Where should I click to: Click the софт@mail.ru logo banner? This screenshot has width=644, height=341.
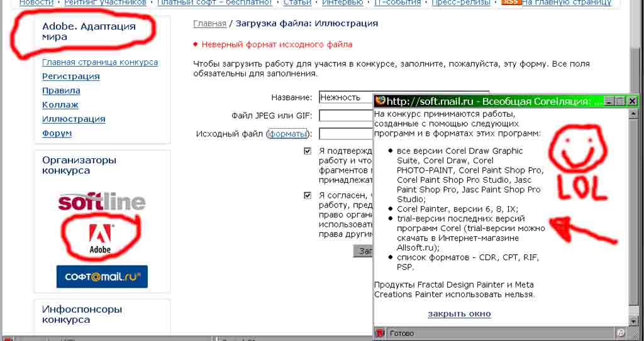(x=102, y=276)
